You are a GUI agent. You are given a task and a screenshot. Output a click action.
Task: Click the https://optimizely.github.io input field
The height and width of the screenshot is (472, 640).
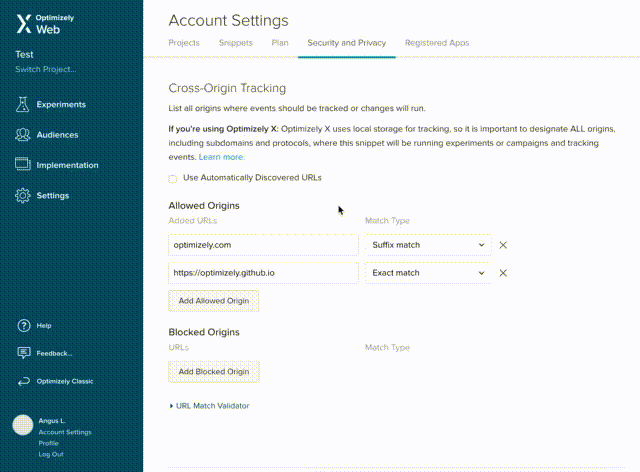pyautogui.click(x=263, y=273)
